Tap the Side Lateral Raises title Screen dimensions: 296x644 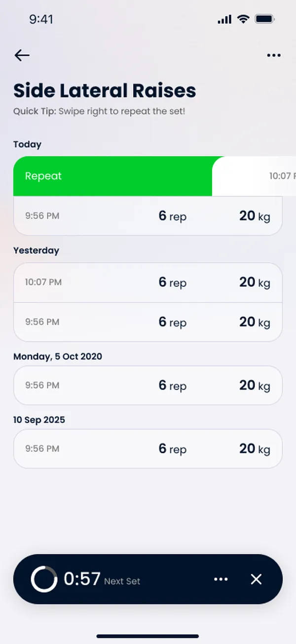[105, 91]
